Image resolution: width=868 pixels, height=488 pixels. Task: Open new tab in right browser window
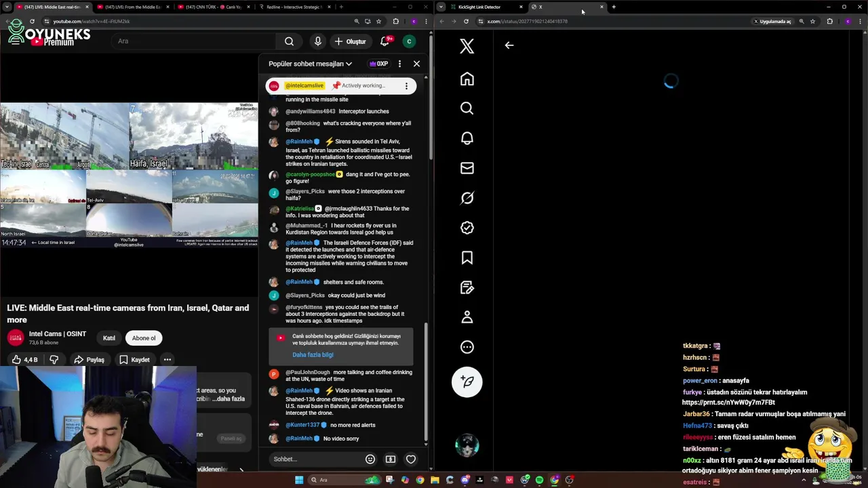[614, 7]
